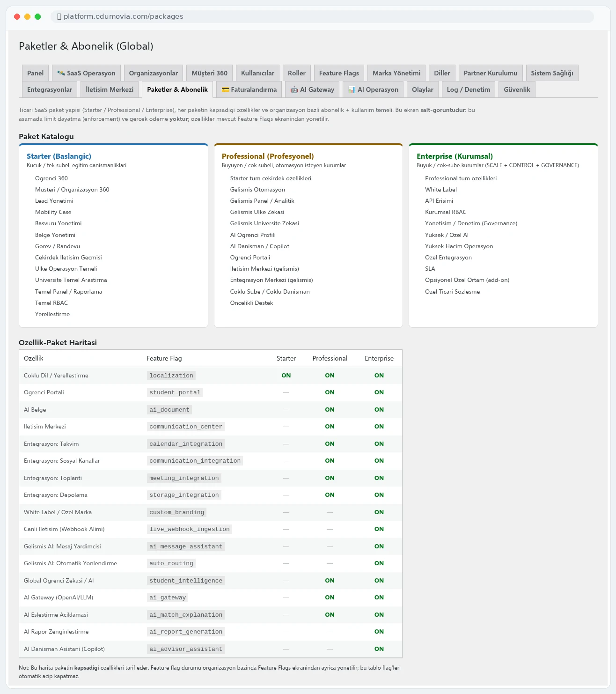
Task: Click 'Kurumsal RBAC' in the Enterprise list
Action: [x=446, y=212]
